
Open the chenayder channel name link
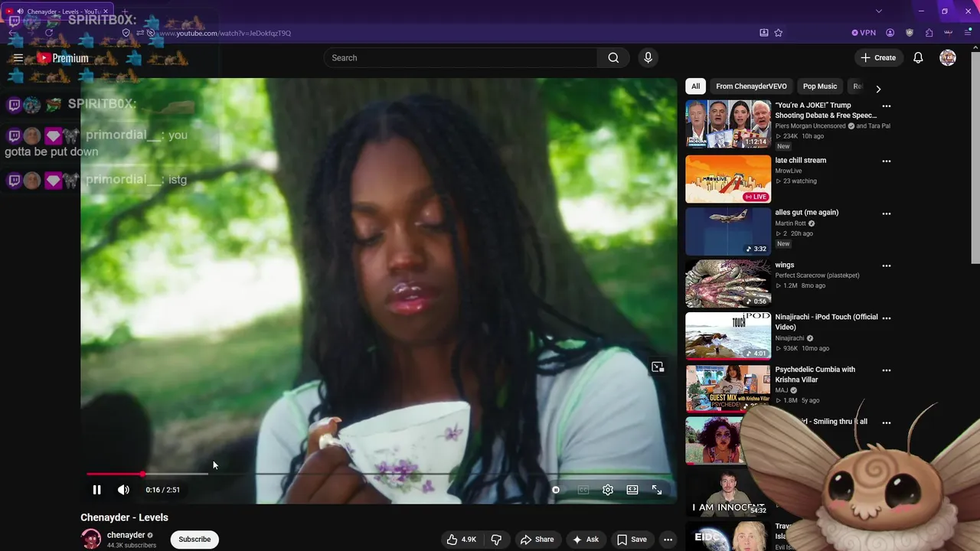pyautogui.click(x=126, y=535)
